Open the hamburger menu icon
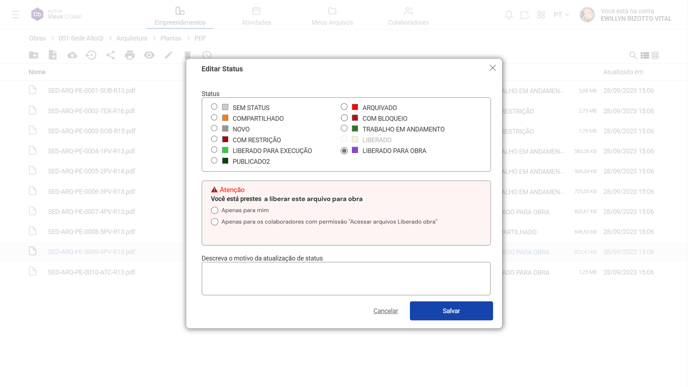688x387 pixels. (15, 14)
